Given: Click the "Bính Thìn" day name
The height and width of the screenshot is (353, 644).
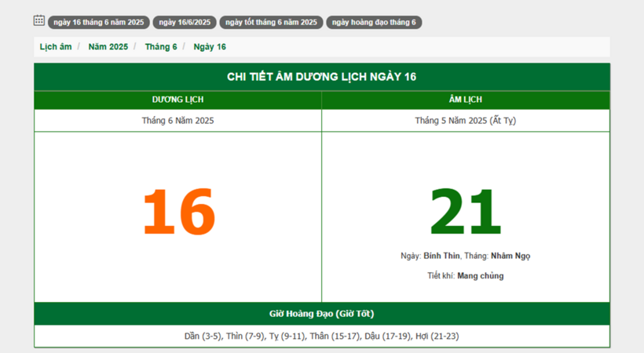Looking at the screenshot, I should click(x=441, y=256).
